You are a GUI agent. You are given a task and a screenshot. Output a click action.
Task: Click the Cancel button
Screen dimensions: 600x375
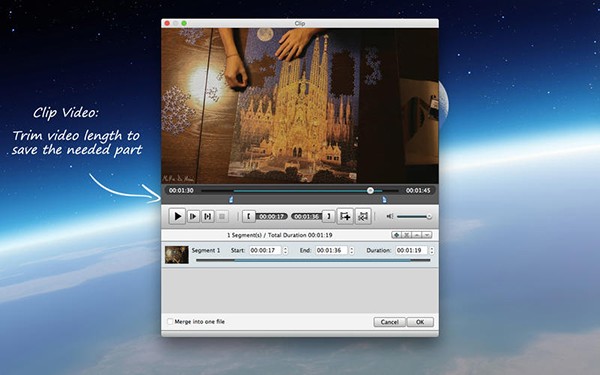click(x=390, y=322)
